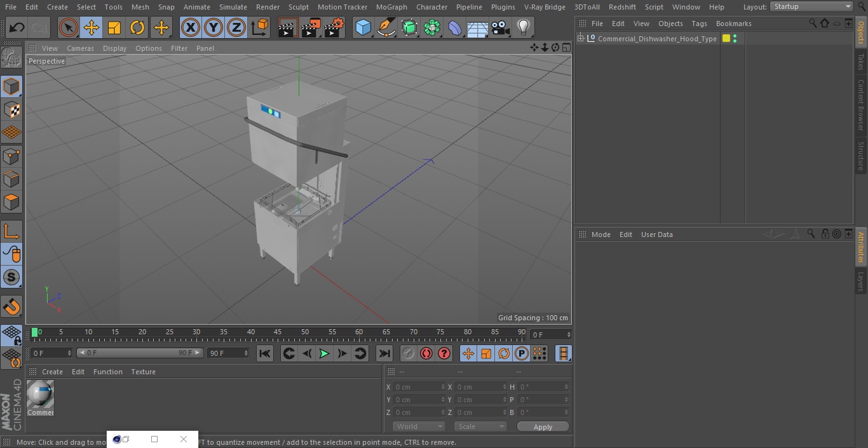The image size is (868, 448).
Task: Open the Layout Startup dropdown
Action: click(811, 6)
